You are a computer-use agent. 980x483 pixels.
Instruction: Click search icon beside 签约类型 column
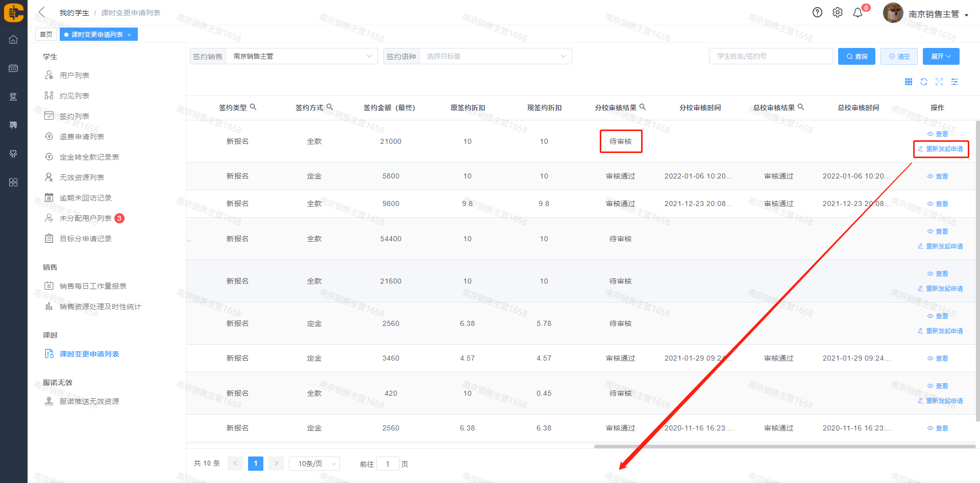pos(253,107)
